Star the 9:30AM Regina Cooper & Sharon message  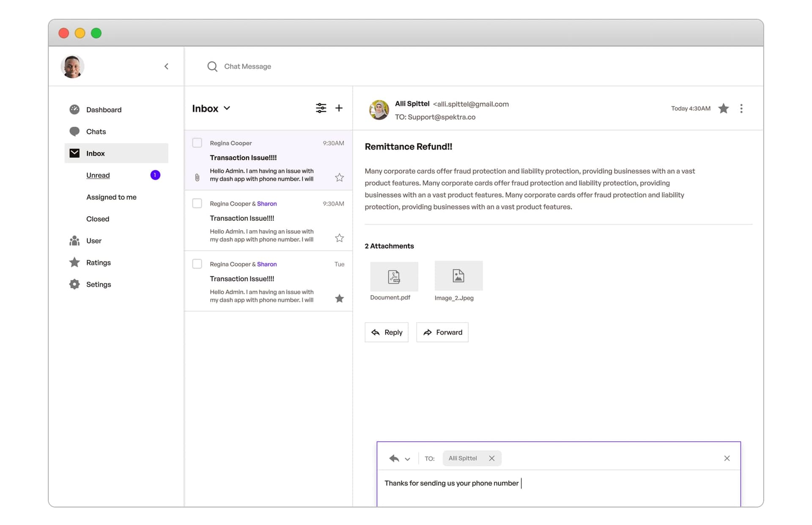point(339,238)
